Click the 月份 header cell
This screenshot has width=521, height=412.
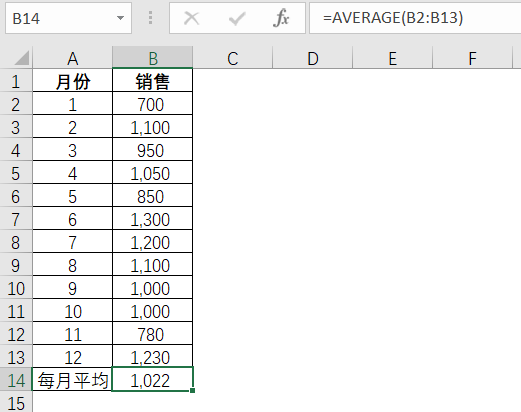point(72,81)
